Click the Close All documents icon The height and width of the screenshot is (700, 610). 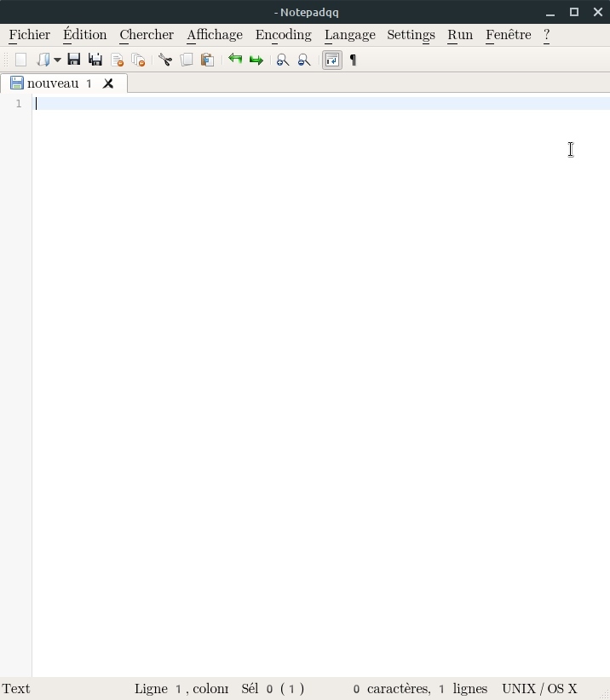tap(138, 60)
